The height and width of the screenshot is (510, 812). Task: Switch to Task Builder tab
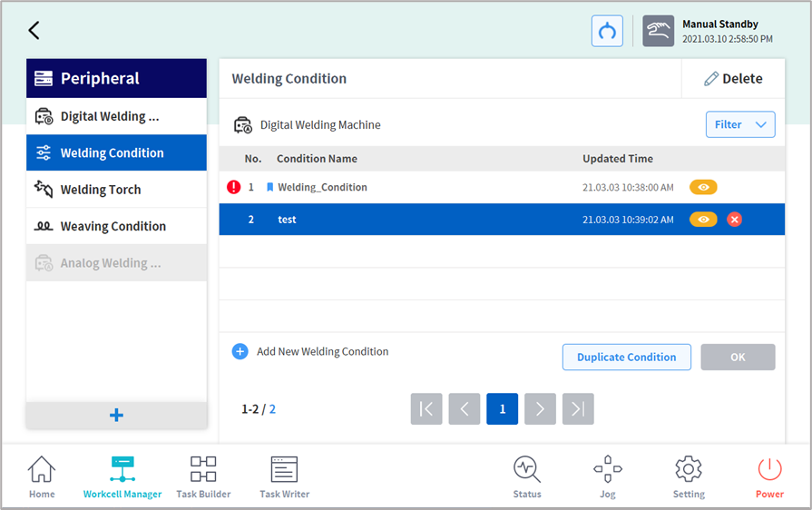tap(203, 477)
